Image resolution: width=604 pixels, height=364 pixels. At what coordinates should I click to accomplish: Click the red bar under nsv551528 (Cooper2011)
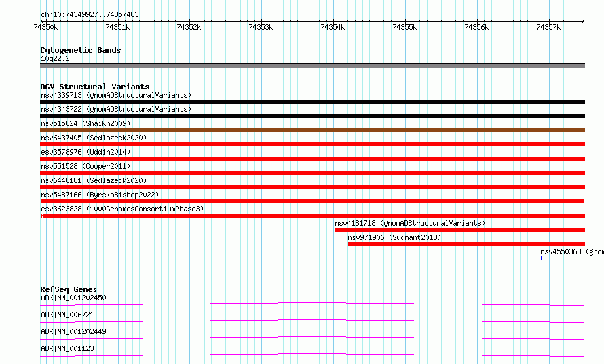tap(312, 173)
